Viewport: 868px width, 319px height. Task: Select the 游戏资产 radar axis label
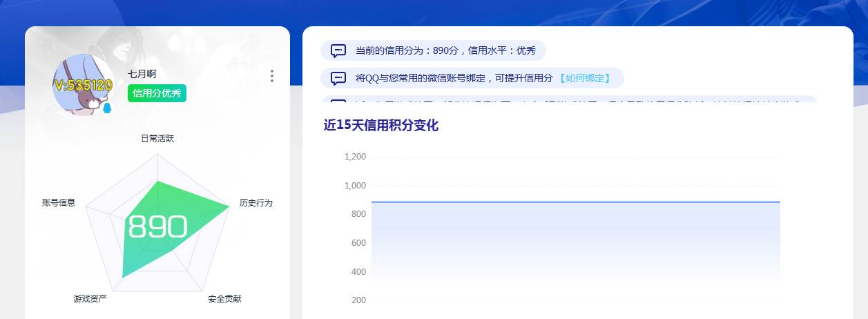tap(90, 298)
